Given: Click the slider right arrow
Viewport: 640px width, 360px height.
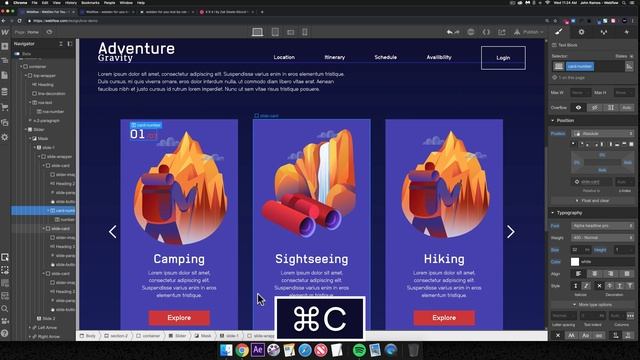Looking at the screenshot, I should pyautogui.click(x=511, y=232).
